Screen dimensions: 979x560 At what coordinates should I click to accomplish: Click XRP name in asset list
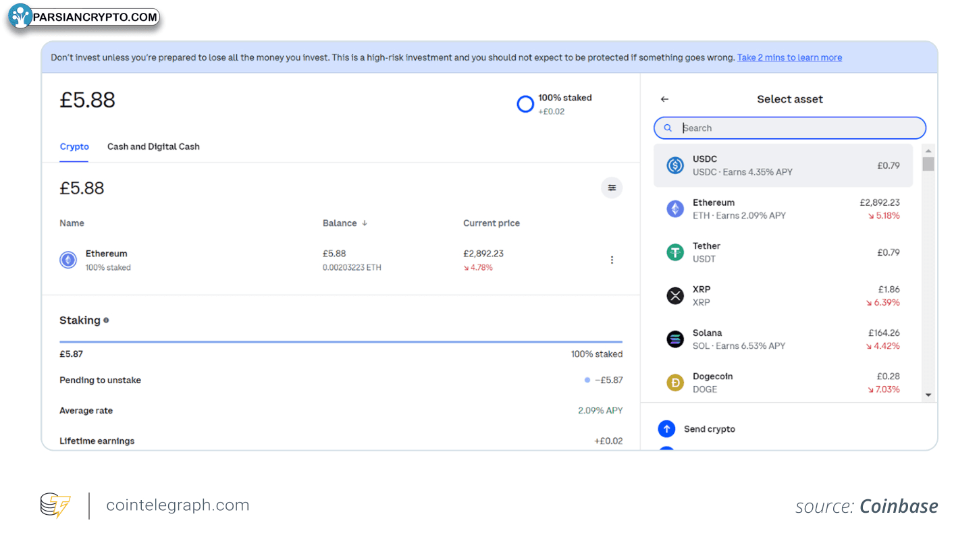point(702,289)
